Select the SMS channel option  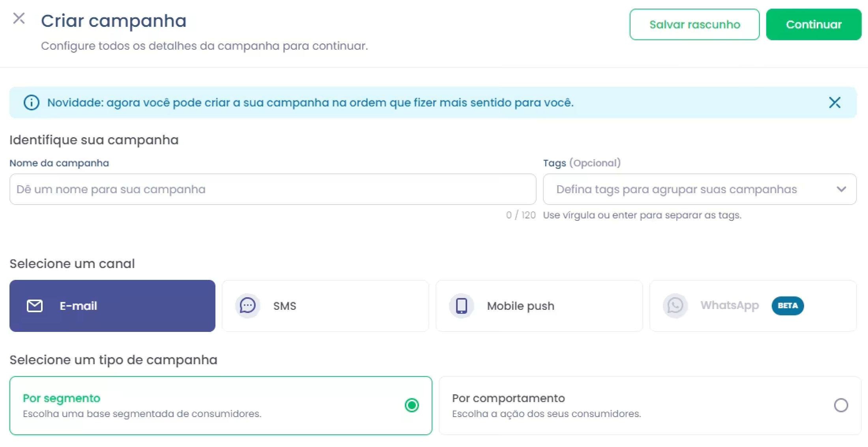325,306
